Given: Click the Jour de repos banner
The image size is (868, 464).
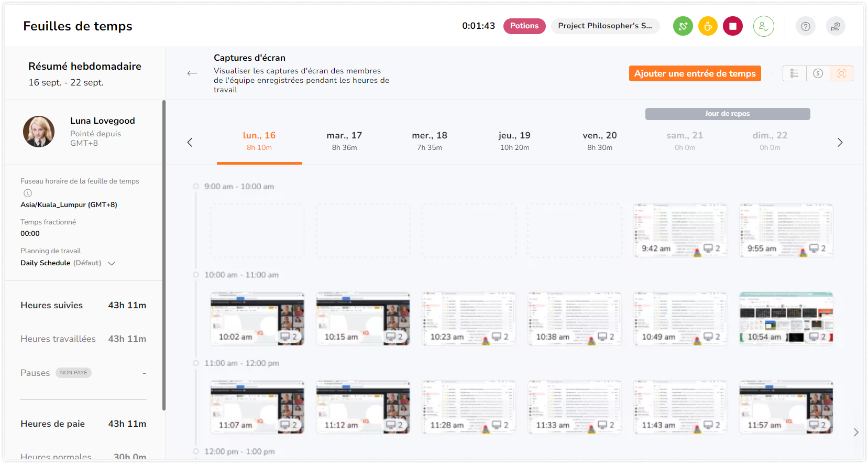Looking at the screenshot, I should tap(728, 114).
